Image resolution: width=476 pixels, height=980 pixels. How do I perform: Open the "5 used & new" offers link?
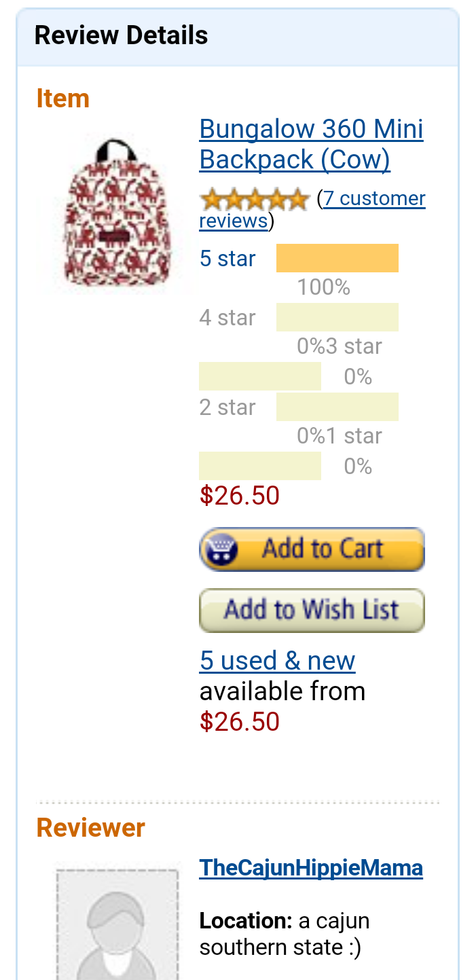point(277,661)
